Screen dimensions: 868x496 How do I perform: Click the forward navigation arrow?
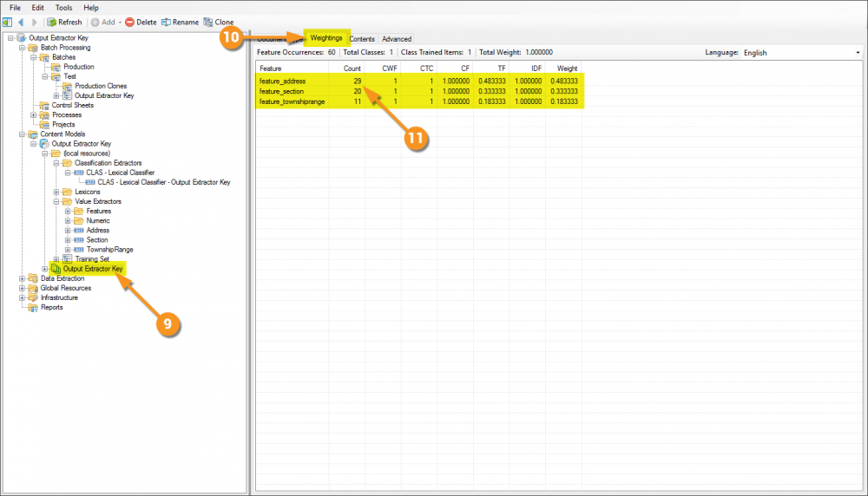point(35,23)
